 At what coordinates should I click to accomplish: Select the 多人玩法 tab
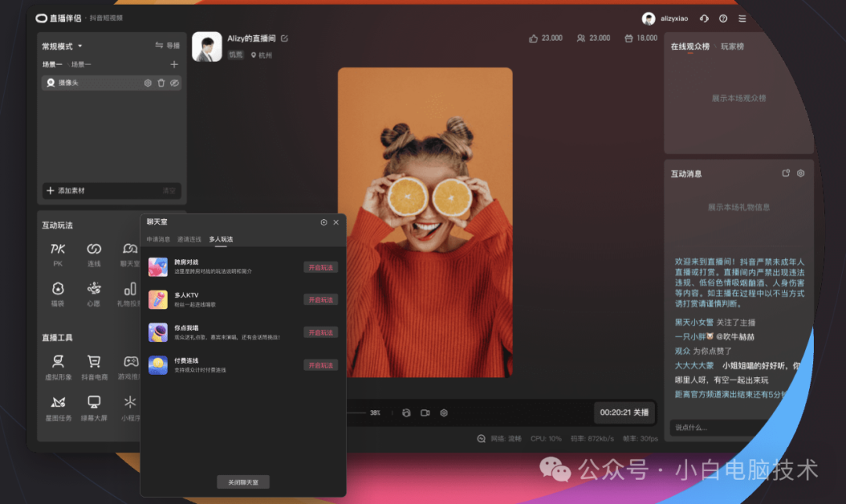(221, 239)
